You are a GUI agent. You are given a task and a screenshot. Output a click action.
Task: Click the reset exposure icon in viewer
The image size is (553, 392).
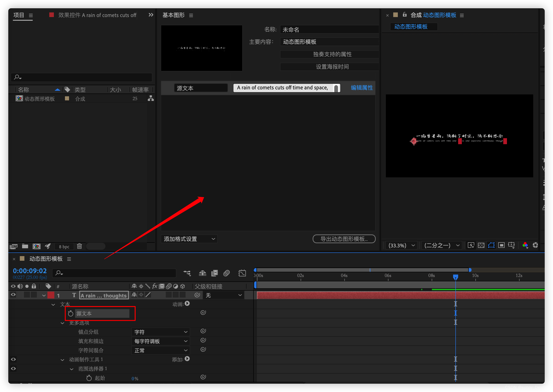pos(535,246)
